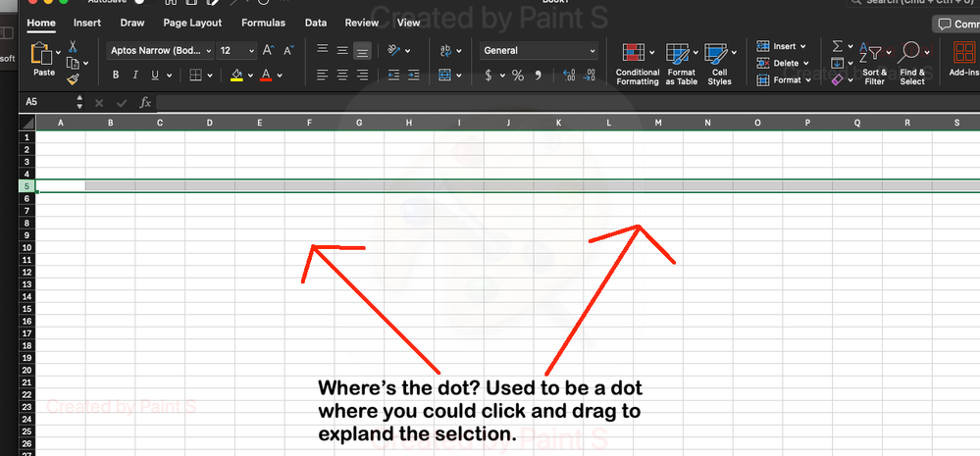Expand the Paste options arrow
980x456 pixels.
pyautogui.click(x=58, y=53)
